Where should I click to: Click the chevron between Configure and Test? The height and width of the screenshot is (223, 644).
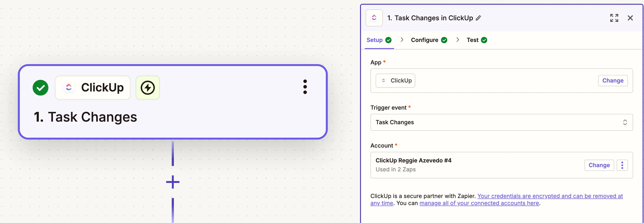458,40
